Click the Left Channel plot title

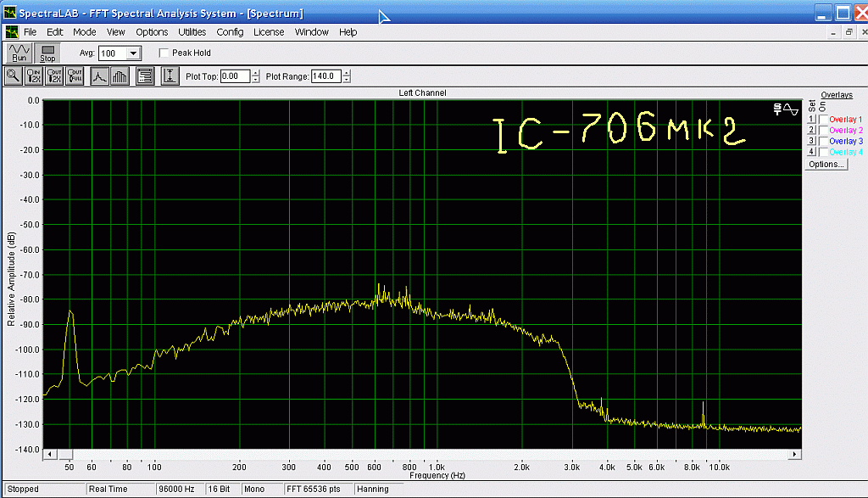(422, 93)
